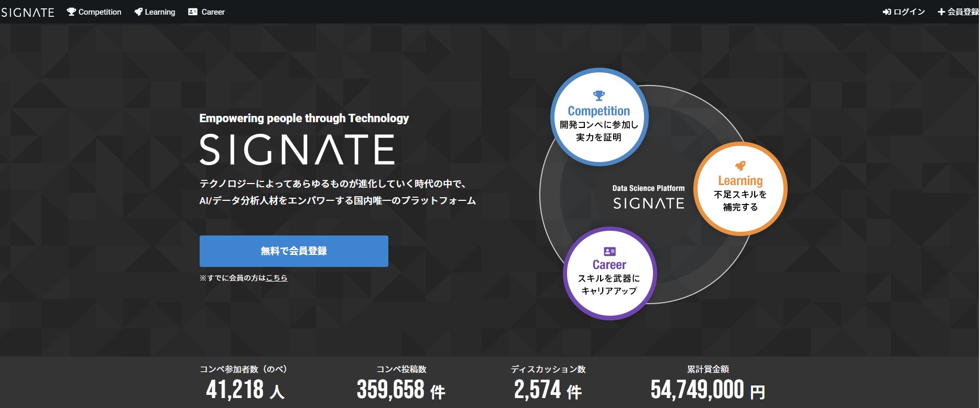
Task: Click the 累計賞金額 label
Action: (708, 369)
